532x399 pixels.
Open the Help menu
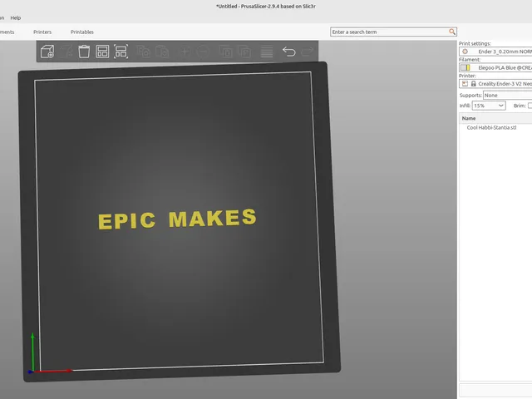[x=16, y=17]
